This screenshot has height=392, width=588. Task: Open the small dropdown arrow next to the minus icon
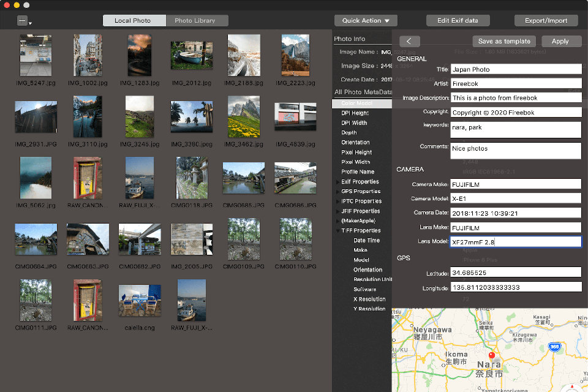point(31,23)
